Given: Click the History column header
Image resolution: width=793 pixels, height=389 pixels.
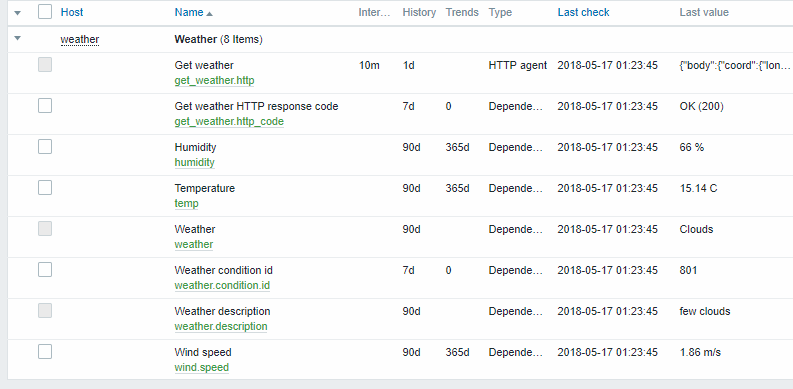Looking at the screenshot, I should pos(419,12).
